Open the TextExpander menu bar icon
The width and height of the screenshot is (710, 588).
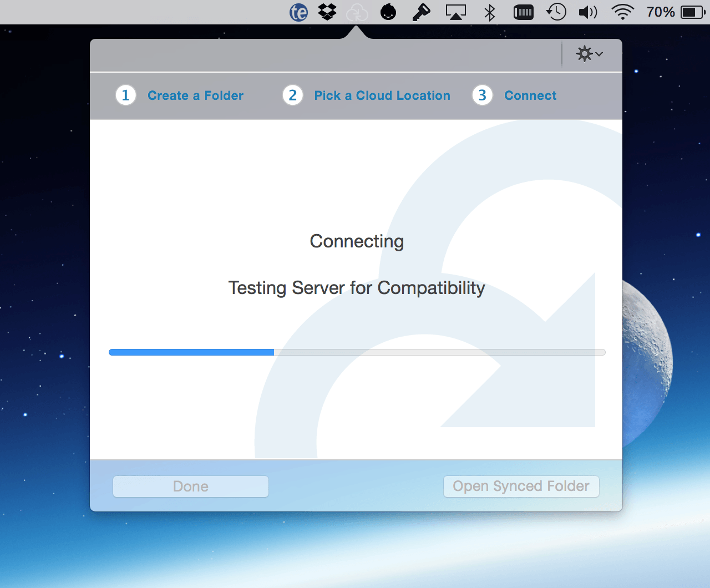pos(298,12)
